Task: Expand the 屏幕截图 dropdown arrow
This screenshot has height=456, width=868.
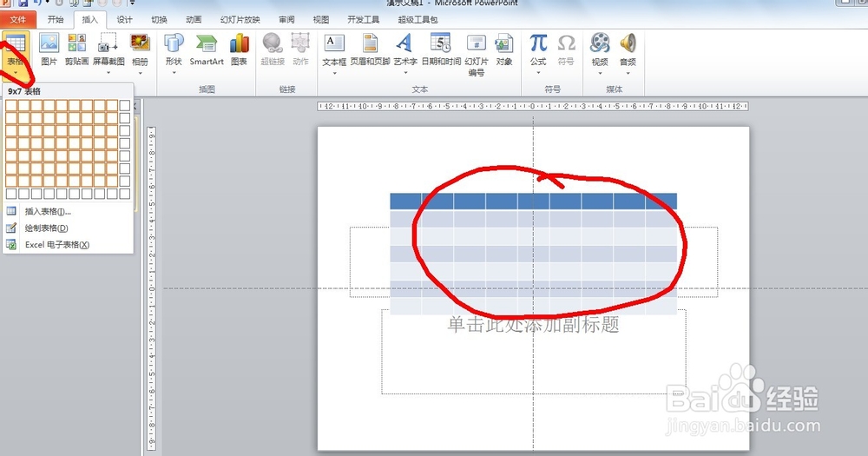Action: [108, 73]
